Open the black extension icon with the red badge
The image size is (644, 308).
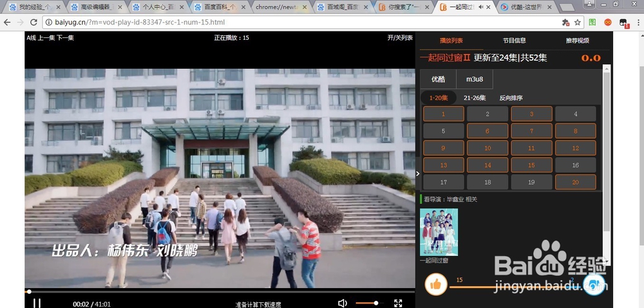624,23
